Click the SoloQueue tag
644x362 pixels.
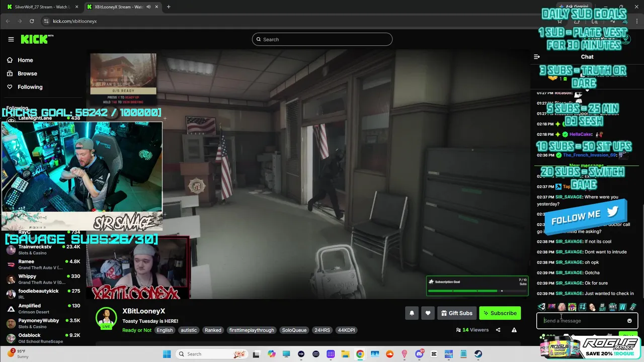coord(294,330)
